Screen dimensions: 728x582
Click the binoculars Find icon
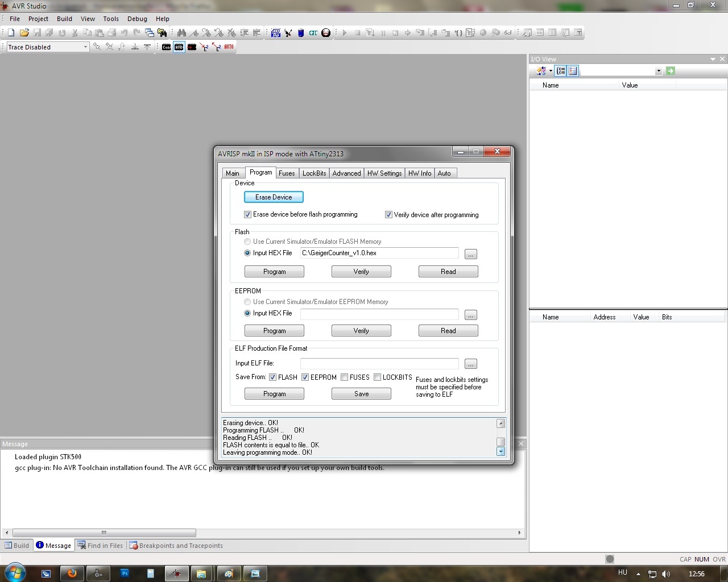pyautogui.click(x=182, y=33)
